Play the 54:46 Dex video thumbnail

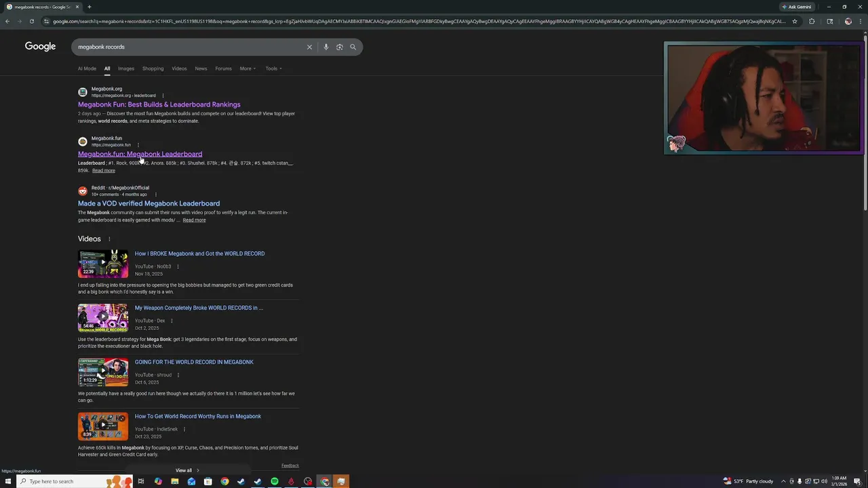point(103,318)
